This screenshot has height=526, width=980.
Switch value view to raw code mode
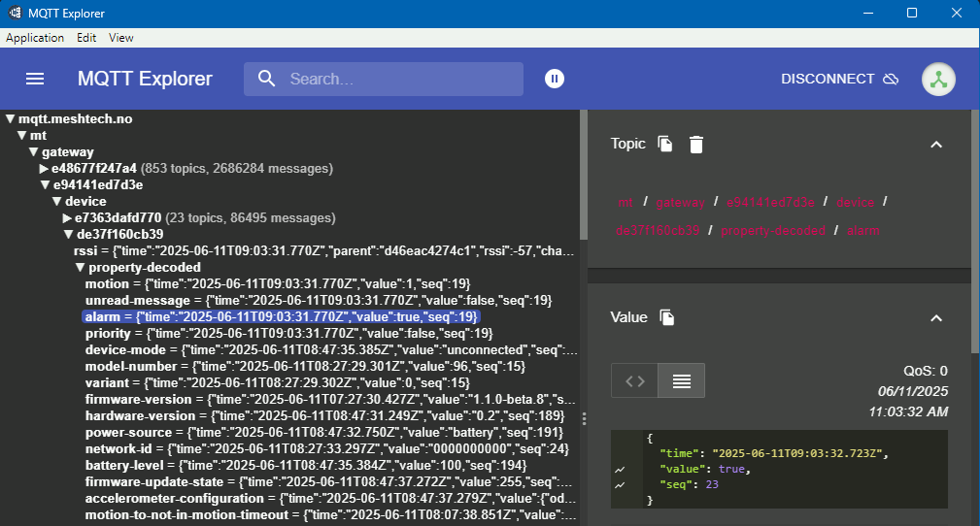tap(634, 380)
